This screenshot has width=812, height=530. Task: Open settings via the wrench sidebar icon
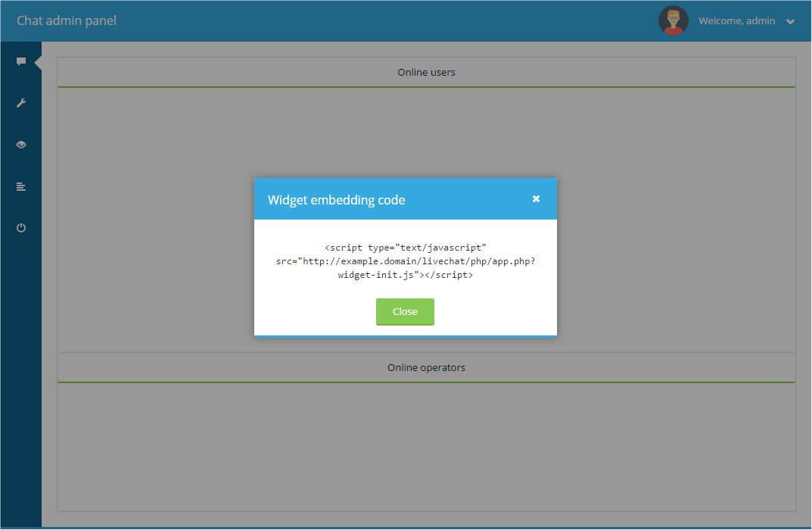point(20,103)
